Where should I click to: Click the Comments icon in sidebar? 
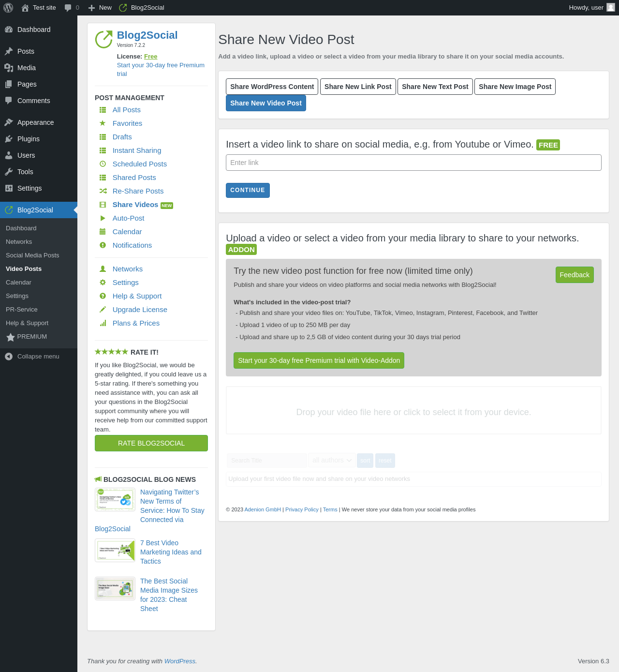click(x=9, y=101)
